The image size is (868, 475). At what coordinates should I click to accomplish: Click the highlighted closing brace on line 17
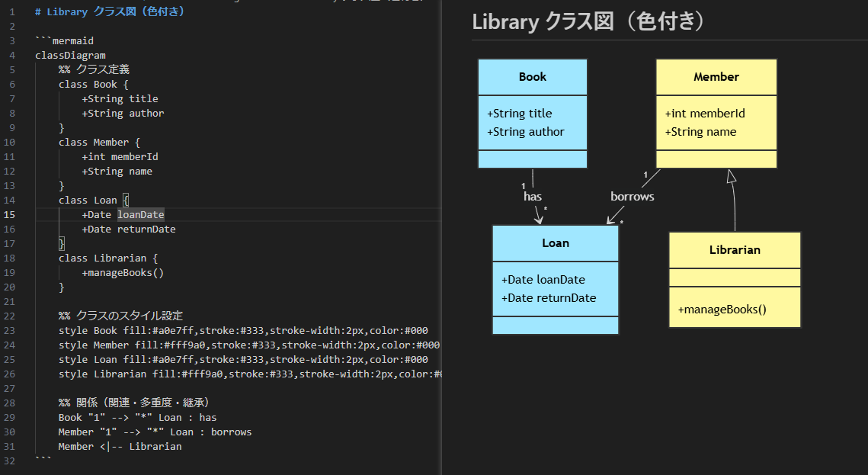(x=62, y=243)
